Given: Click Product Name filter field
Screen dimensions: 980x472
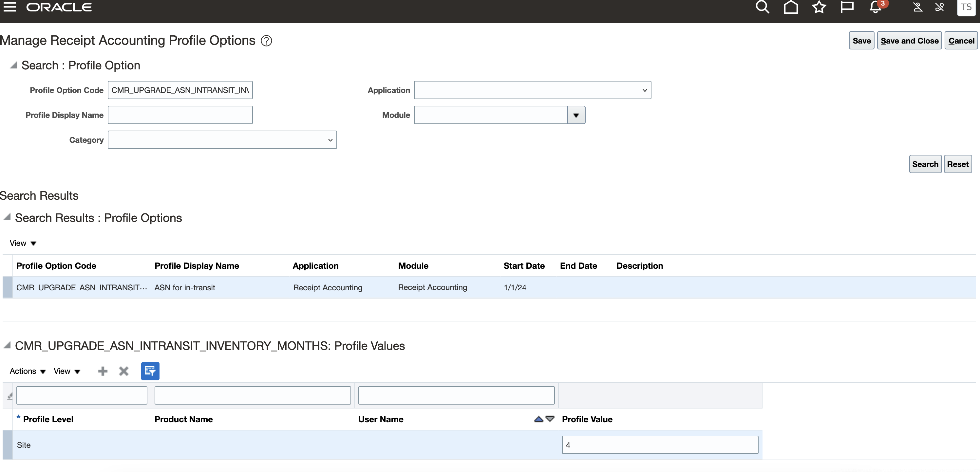Looking at the screenshot, I should point(253,396).
